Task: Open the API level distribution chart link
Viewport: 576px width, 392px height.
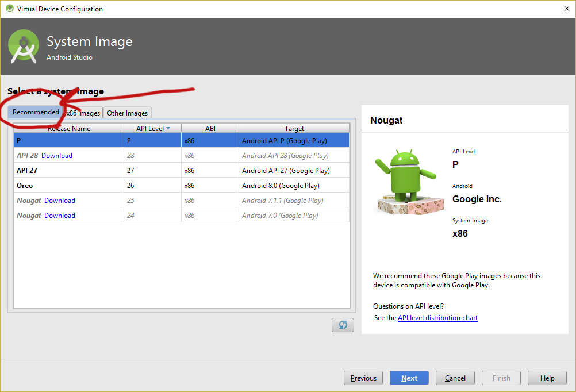Action: pos(437,318)
